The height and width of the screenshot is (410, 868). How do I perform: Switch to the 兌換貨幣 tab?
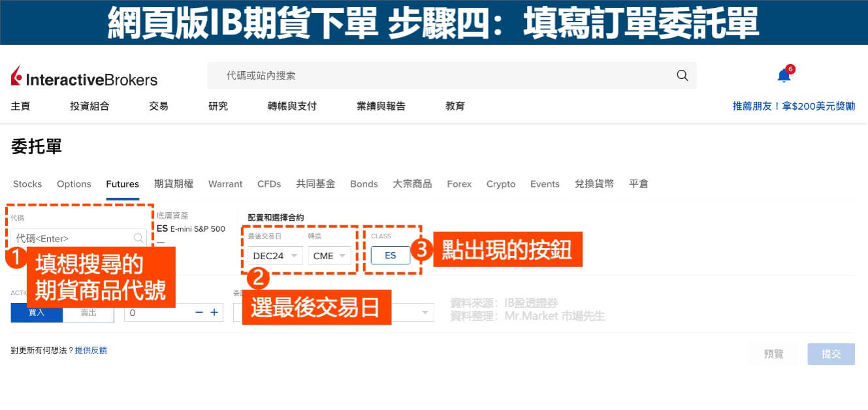coord(594,184)
